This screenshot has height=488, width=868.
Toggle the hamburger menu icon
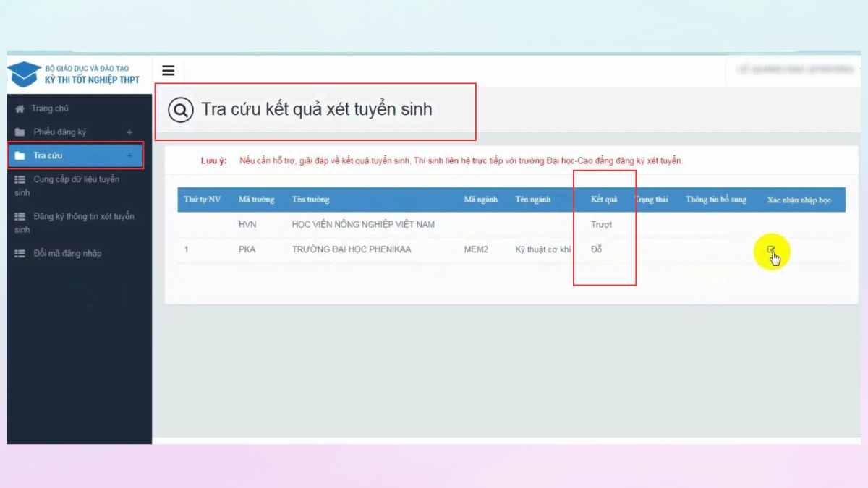point(169,71)
